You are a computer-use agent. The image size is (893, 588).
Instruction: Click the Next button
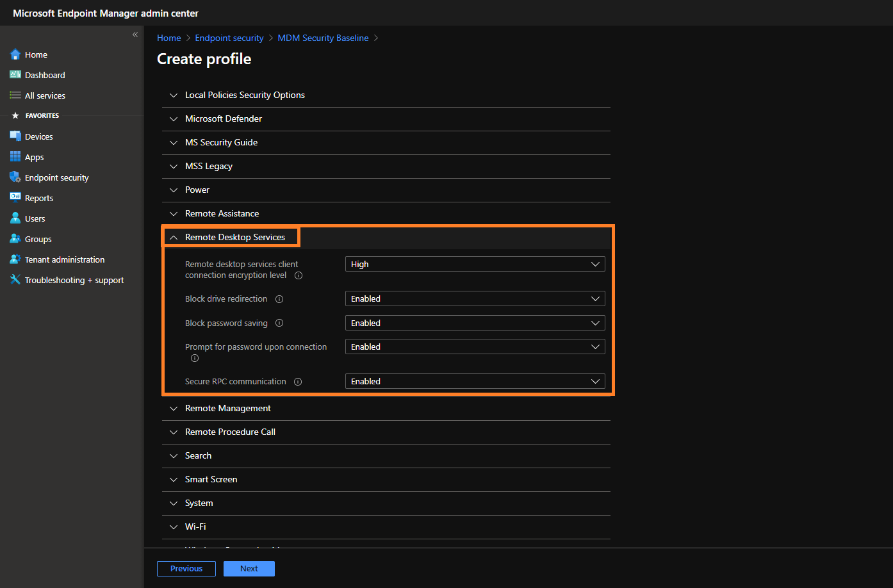249,569
